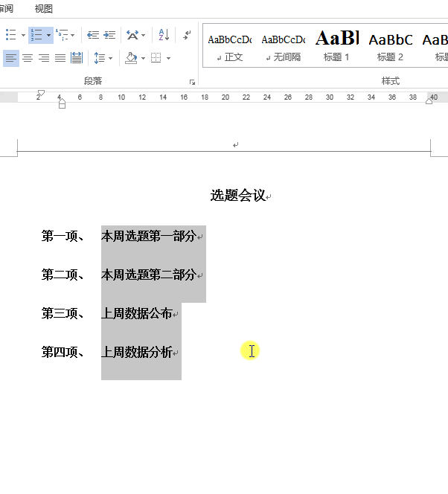The width and height of the screenshot is (448, 494).
Task: Click the document title 选题会议
Action: pos(238,196)
